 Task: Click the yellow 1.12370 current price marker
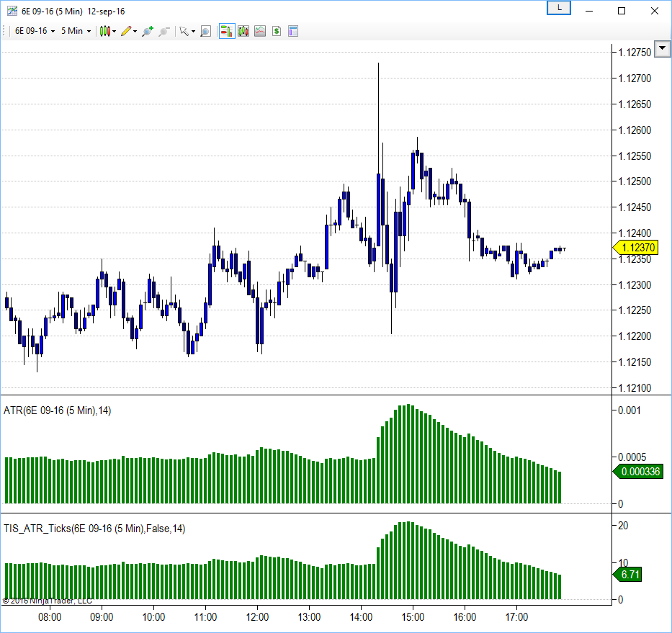point(637,248)
